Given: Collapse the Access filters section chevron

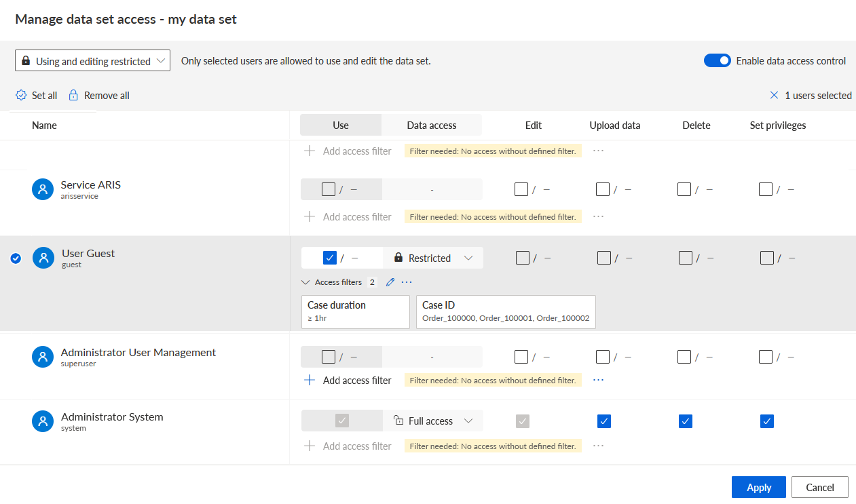Looking at the screenshot, I should point(305,282).
